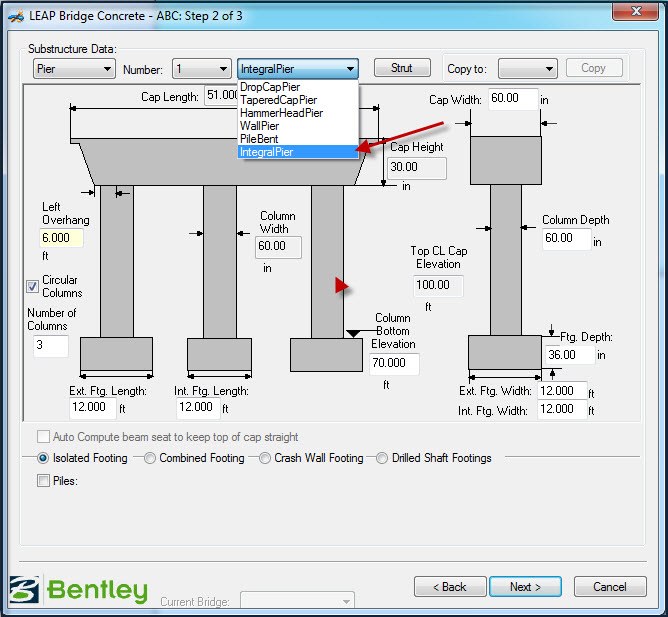Go back with the Back button
This screenshot has height=617, width=668.
point(450,587)
